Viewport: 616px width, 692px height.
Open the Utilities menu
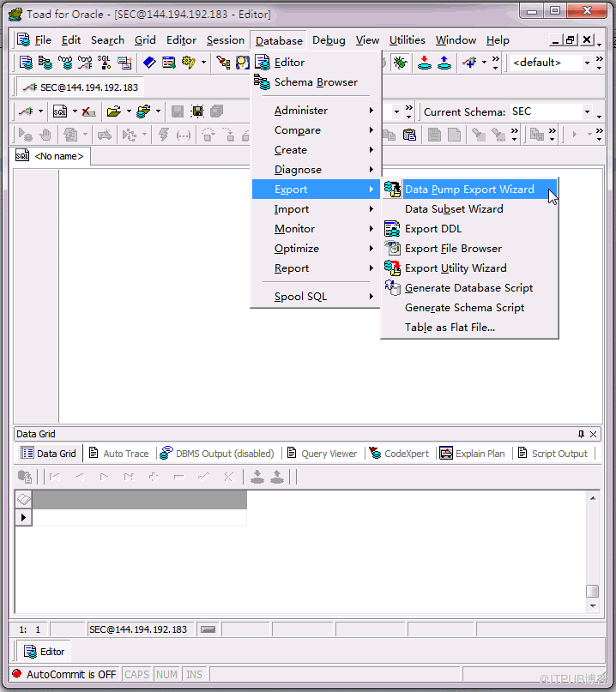[x=407, y=40]
